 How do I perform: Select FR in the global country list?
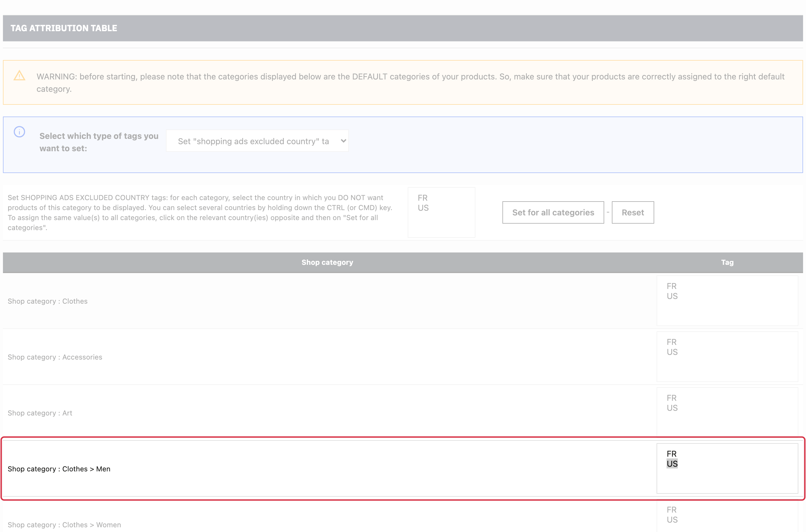click(422, 198)
